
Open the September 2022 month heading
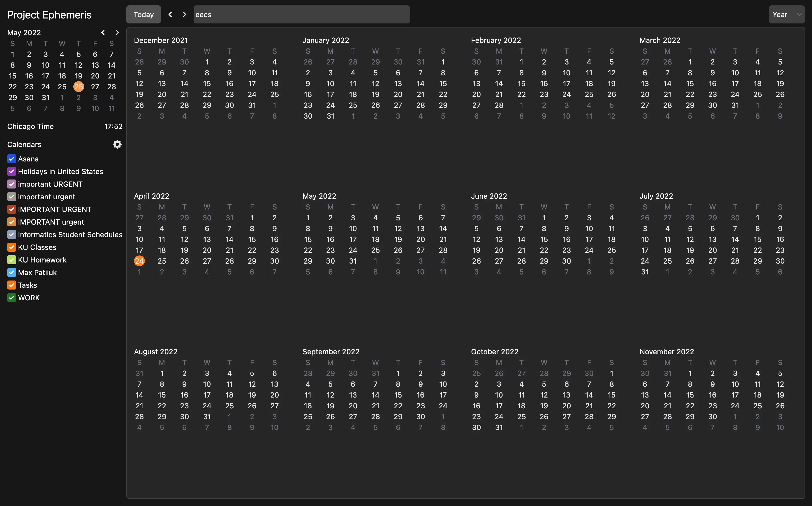[x=331, y=352]
